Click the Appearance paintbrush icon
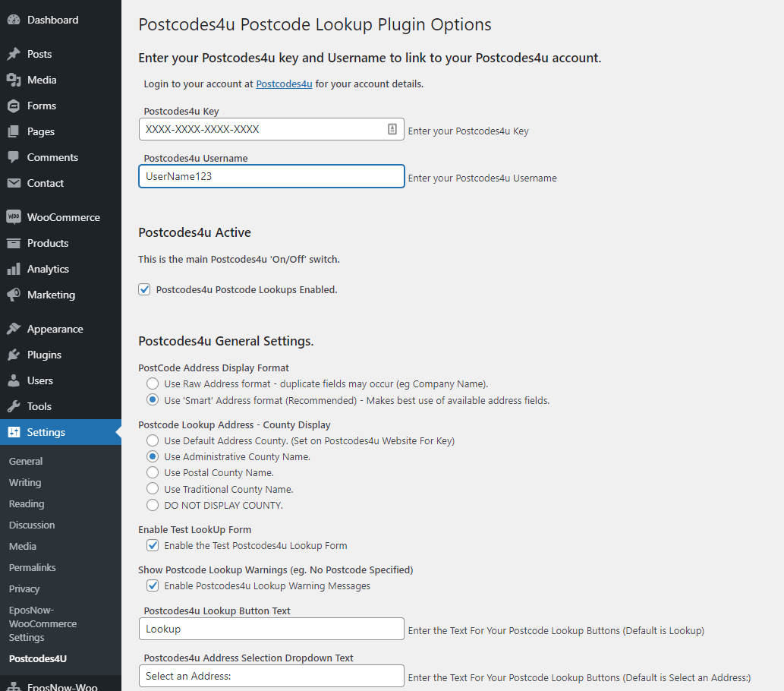This screenshot has height=691, width=784. click(x=14, y=329)
